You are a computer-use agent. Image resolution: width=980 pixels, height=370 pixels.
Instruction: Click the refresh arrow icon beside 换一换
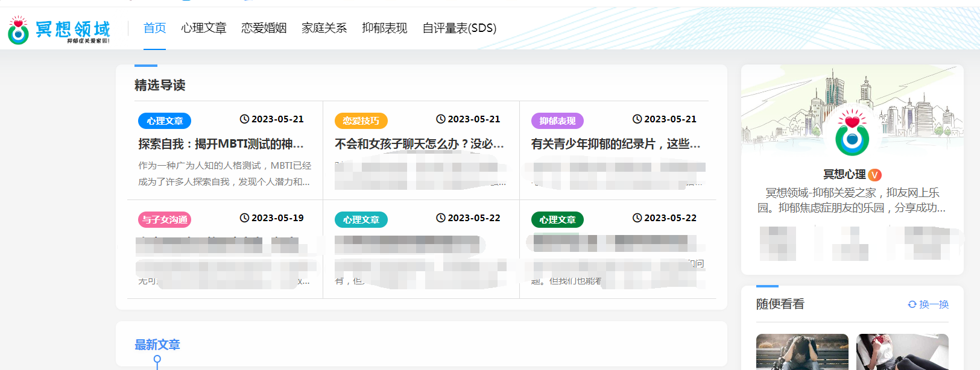coord(912,304)
